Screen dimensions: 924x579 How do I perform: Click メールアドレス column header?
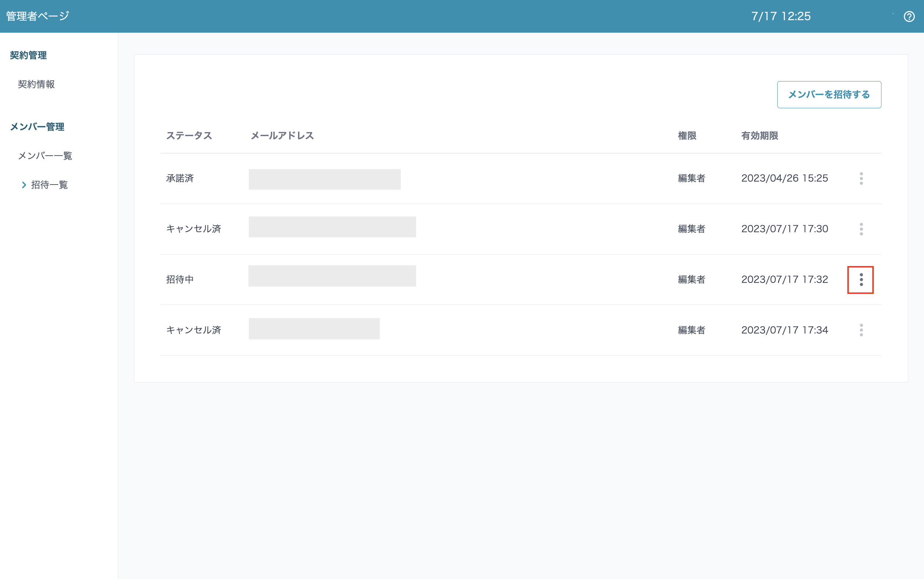pyautogui.click(x=282, y=135)
